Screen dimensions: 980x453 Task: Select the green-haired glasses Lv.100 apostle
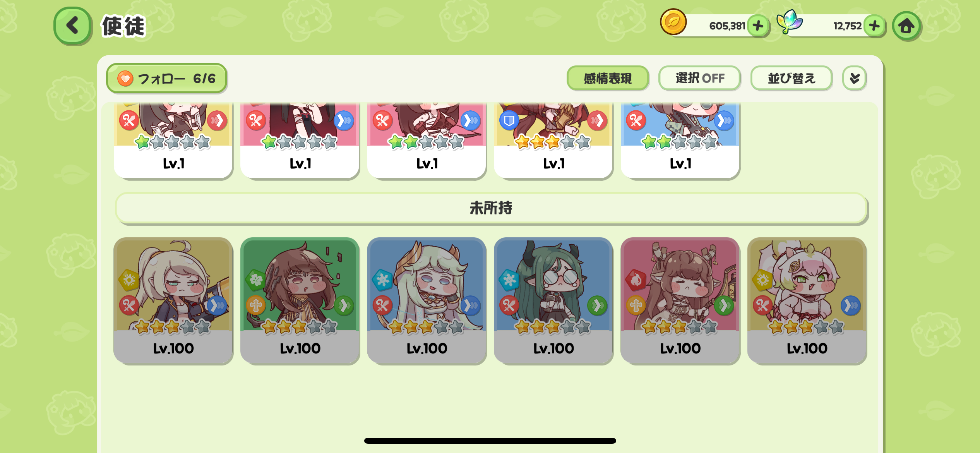553,301
